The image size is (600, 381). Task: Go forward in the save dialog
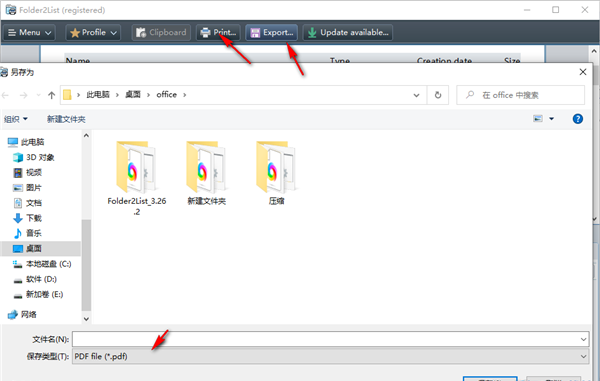point(23,95)
